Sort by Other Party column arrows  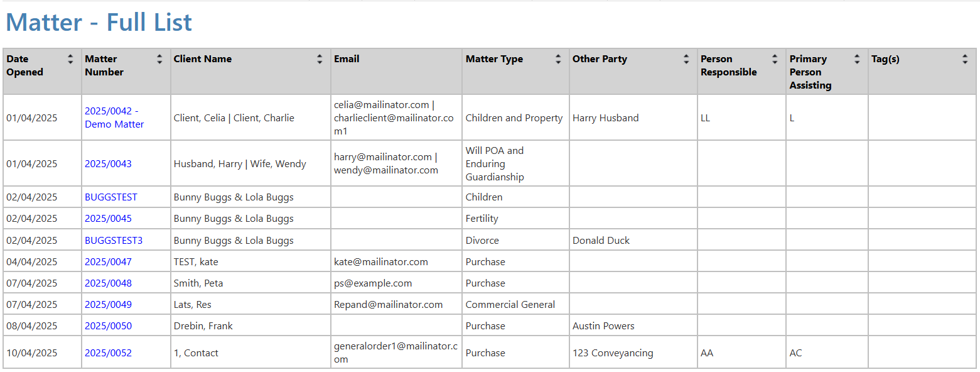pos(686,59)
